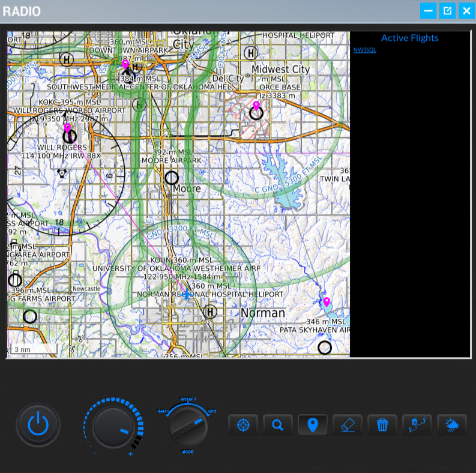Select the eraser tool
Screen dimensions: 476x473
348,425
